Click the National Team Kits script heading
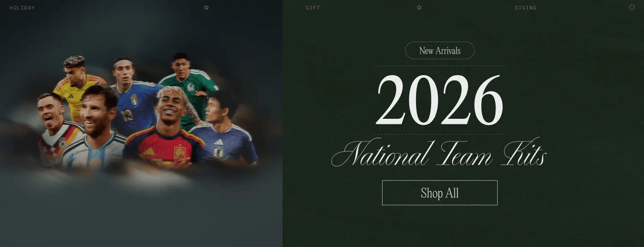The height and width of the screenshot is (247, 644). tap(439, 153)
